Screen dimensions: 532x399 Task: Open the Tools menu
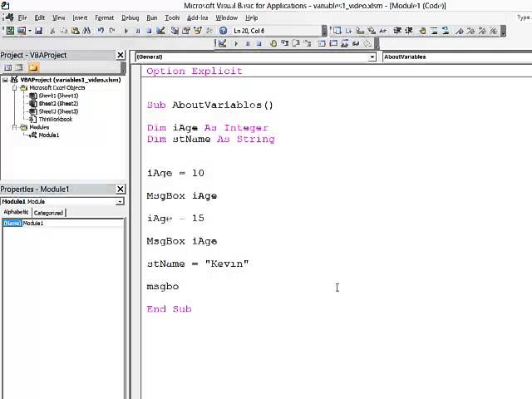[172, 17]
